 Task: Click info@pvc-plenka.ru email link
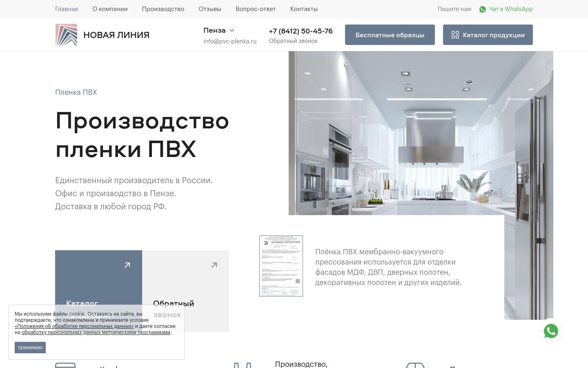coord(230,41)
